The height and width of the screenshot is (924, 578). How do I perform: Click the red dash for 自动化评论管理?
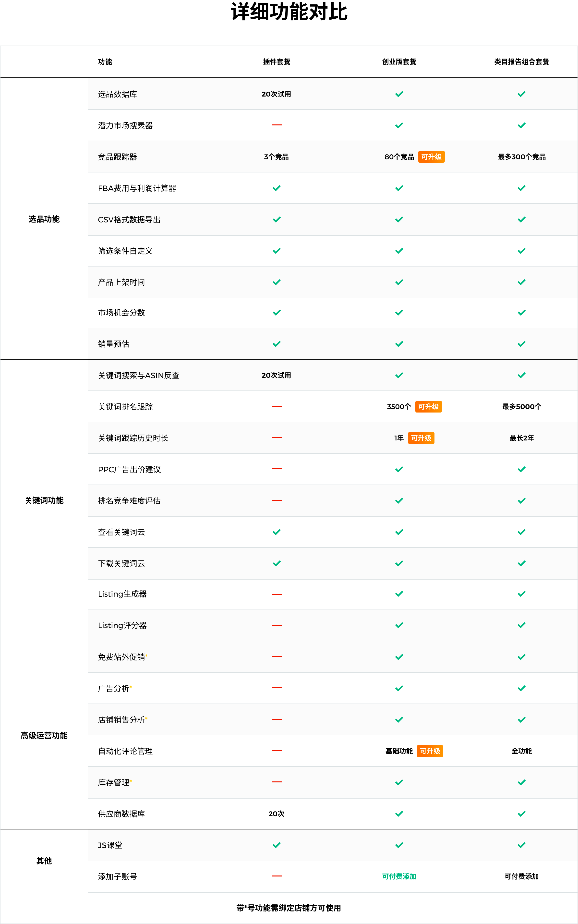(276, 750)
